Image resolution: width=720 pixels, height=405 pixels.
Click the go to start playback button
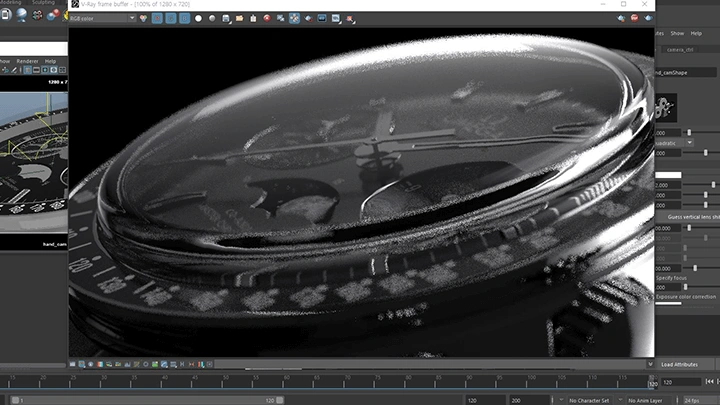pyautogui.click(x=709, y=382)
